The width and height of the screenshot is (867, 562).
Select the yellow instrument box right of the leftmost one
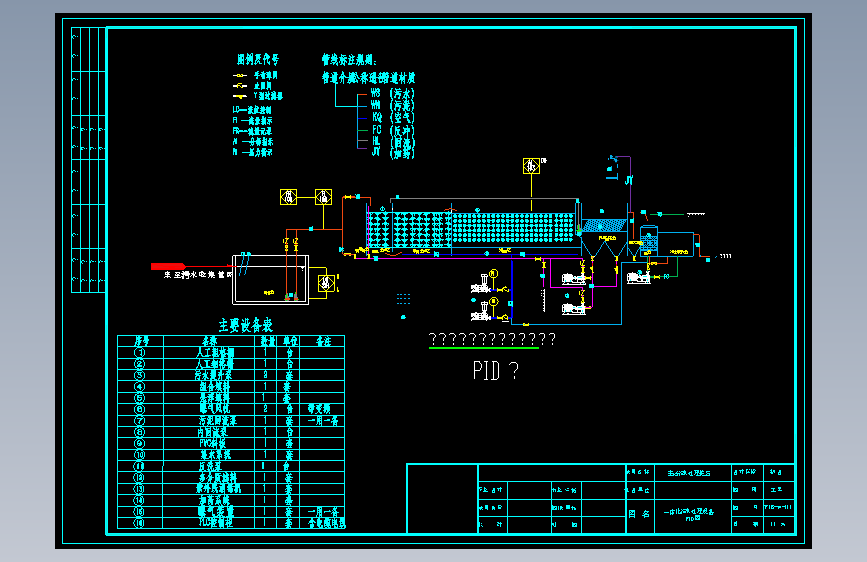tap(323, 197)
